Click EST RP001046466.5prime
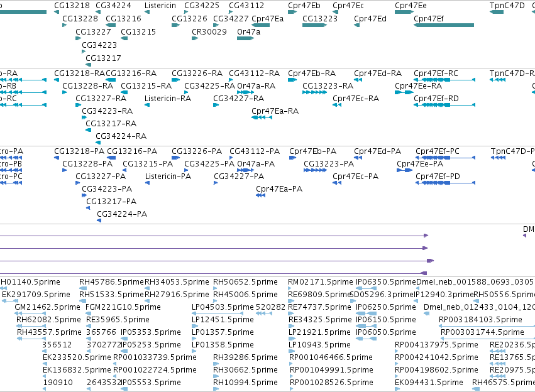 pos(331,357)
